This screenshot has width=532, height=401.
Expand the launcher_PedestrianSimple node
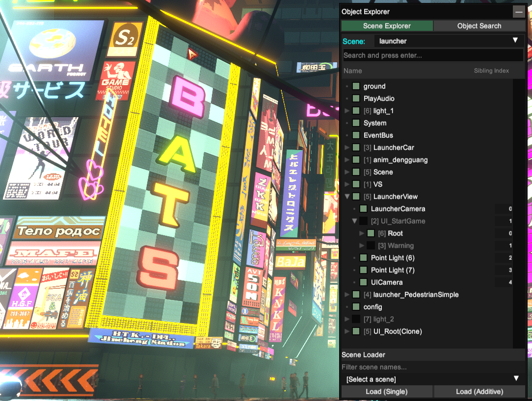(x=347, y=295)
